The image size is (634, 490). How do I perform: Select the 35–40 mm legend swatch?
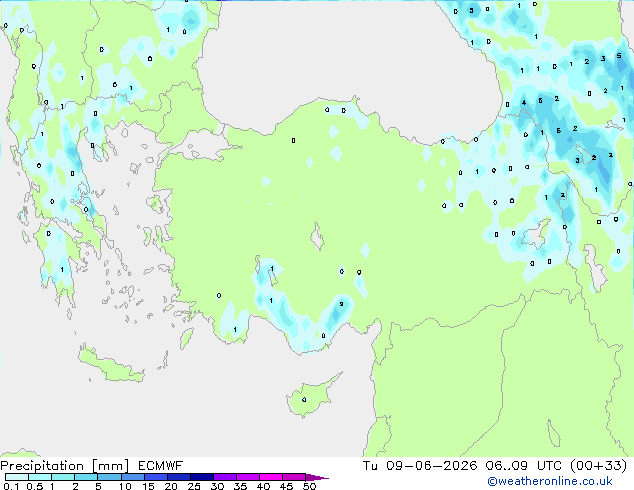click(x=247, y=477)
